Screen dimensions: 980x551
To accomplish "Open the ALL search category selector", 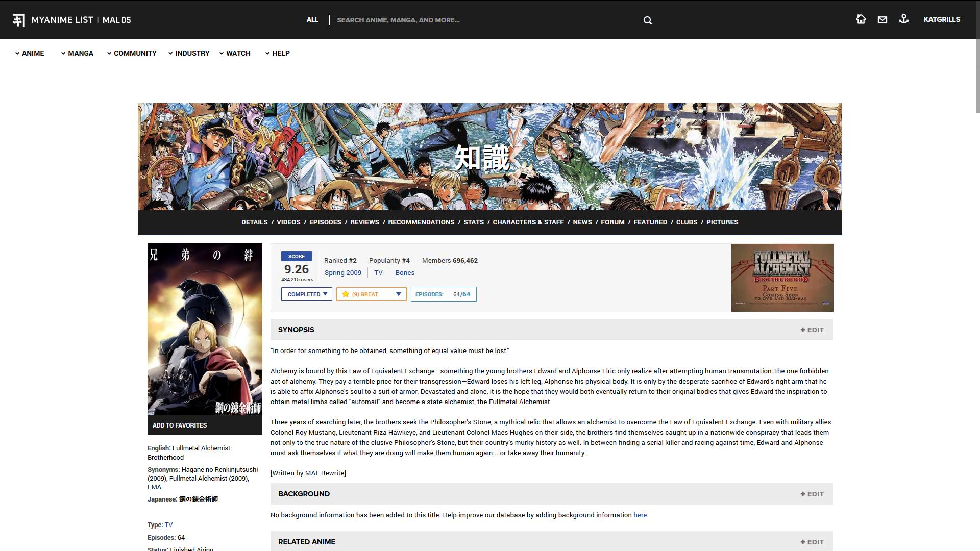I will point(312,20).
